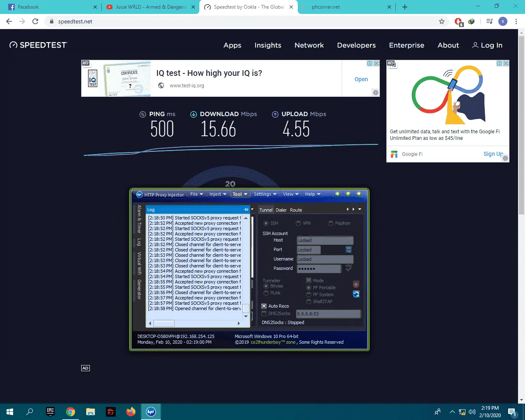Click HTTP Proxy Injector taskbar icon
This screenshot has width=525, height=420.
point(151,412)
